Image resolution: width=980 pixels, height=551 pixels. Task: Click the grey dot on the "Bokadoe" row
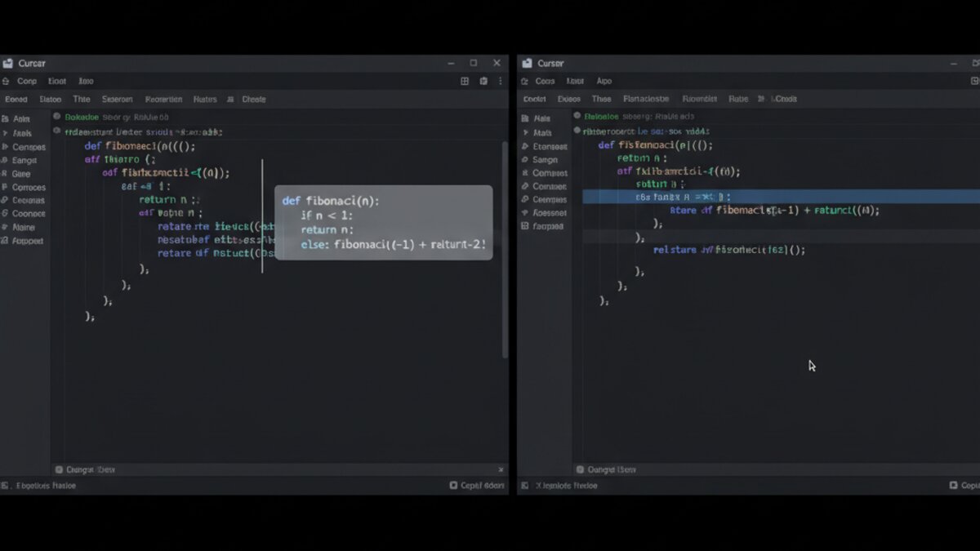(57, 117)
